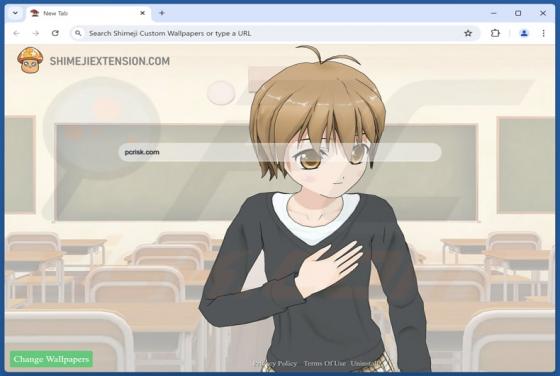Go back with the back arrow
Screen dimensions: 560x376
point(16,33)
